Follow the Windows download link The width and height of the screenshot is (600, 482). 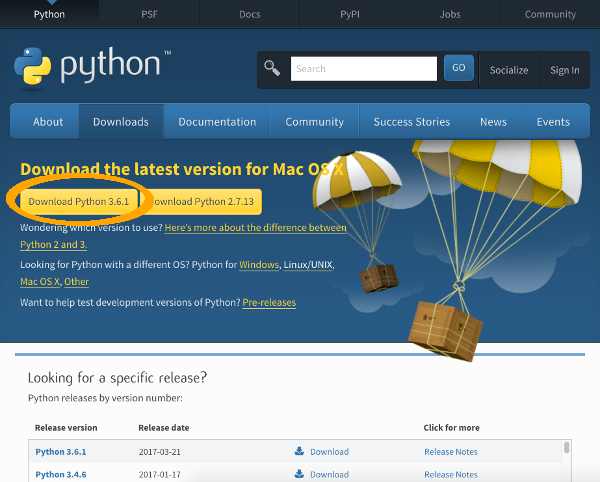(x=259, y=265)
